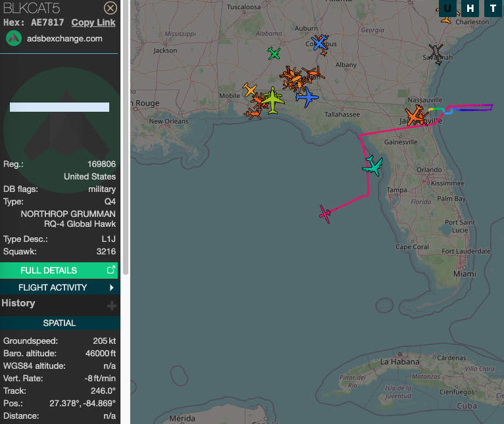Click the green aircraft over Alabama
The image size is (504, 424).
click(274, 53)
